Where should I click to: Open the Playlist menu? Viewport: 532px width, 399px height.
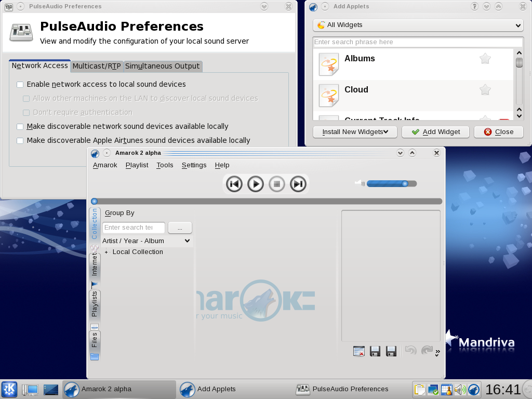(x=137, y=165)
